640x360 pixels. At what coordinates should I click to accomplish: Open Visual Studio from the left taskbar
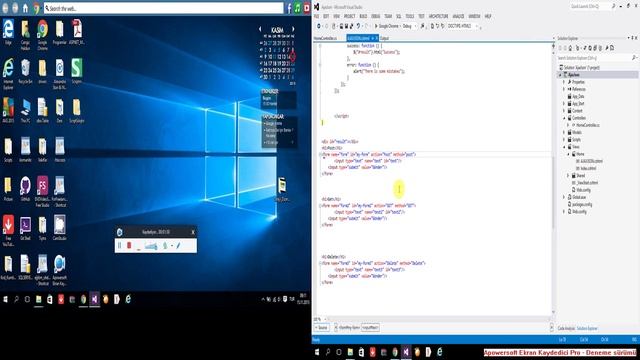94,299
